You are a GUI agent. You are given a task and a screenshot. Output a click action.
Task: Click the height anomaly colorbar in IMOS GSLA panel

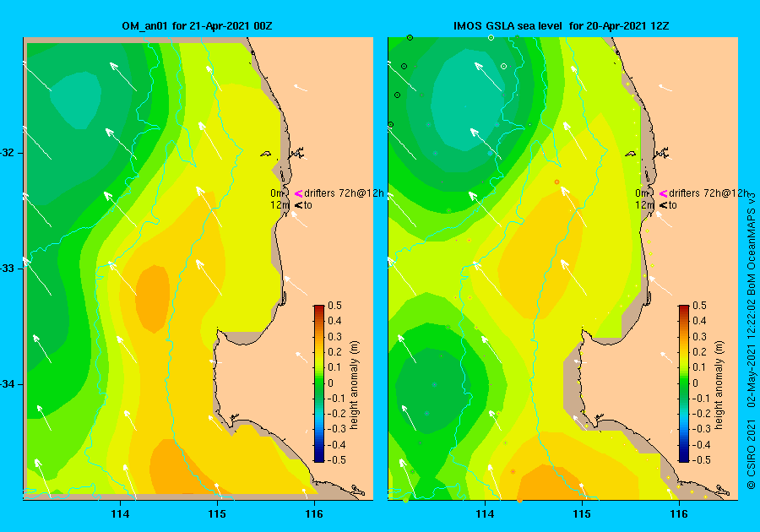click(683, 383)
